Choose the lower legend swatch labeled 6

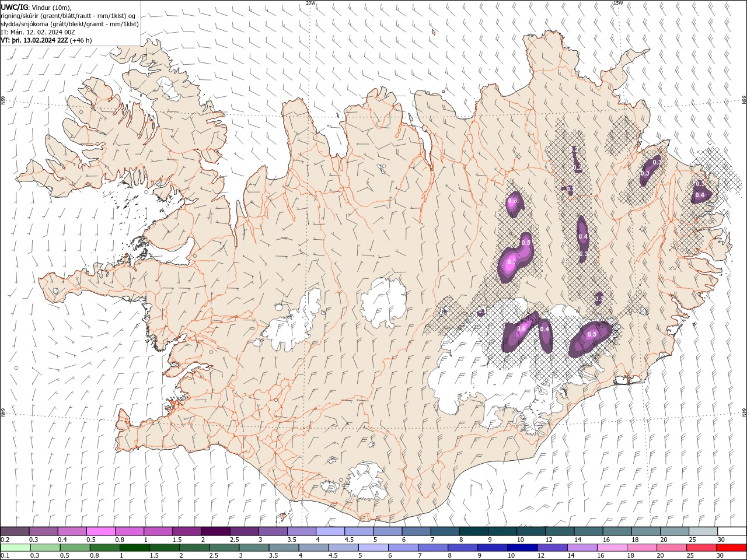click(x=403, y=548)
